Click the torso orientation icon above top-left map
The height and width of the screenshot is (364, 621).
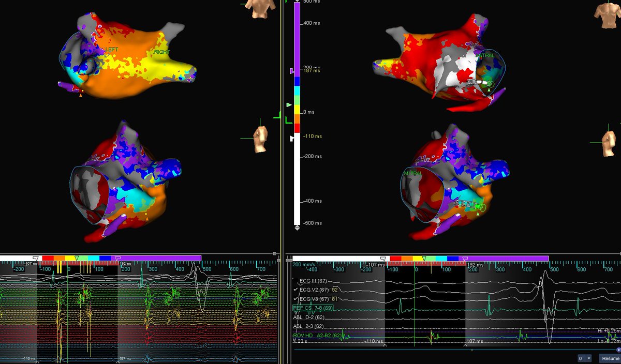(x=260, y=9)
